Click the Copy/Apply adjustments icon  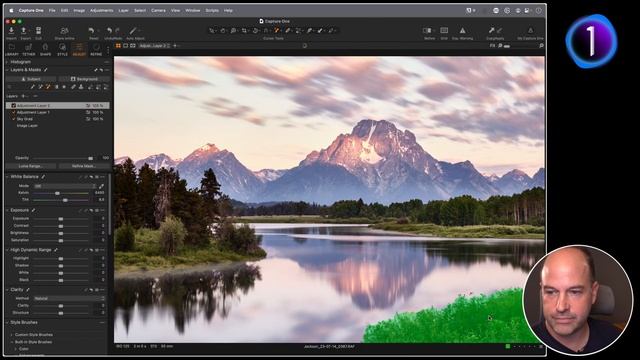pos(491,31)
